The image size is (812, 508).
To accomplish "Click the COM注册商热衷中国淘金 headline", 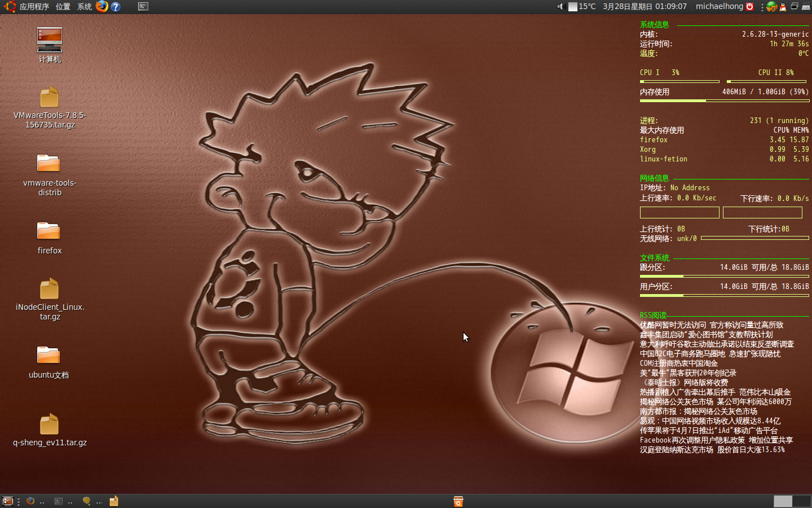I will pos(678,364).
